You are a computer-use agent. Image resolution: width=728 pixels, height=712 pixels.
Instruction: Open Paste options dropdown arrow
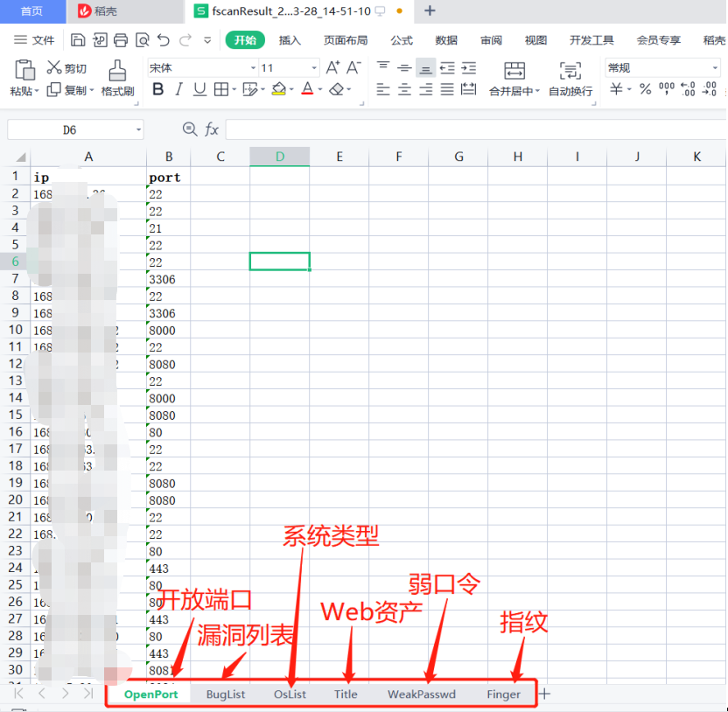pyautogui.click(x=37, y=90)
